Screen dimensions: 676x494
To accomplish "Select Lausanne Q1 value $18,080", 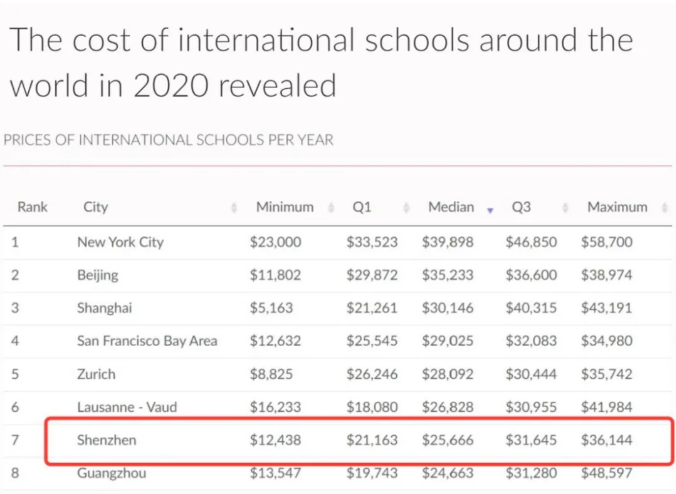I will tap(372, 407).
